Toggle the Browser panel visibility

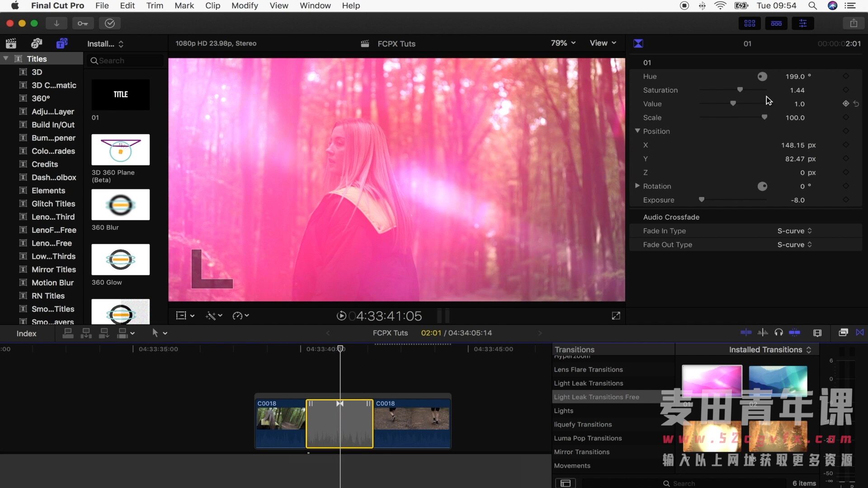[x=750, y=23]
